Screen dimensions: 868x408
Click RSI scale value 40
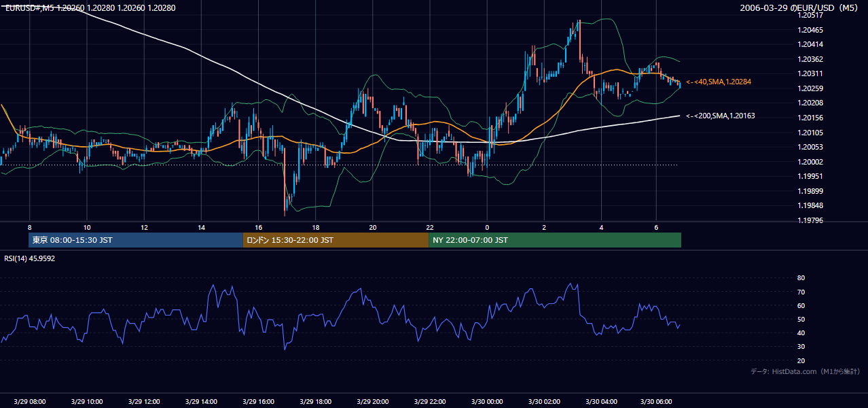coord(801,333)
